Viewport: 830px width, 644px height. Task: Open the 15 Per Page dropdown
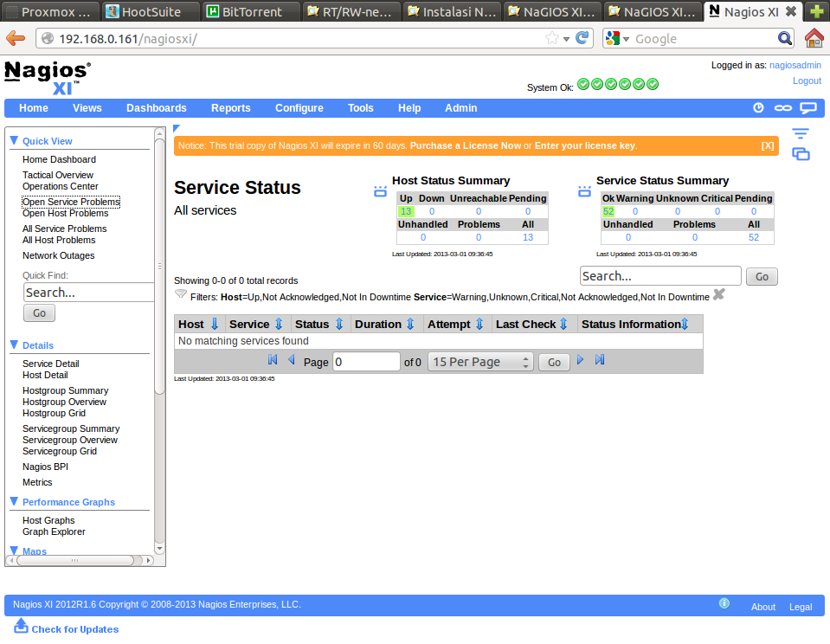(x=481, y=362)
